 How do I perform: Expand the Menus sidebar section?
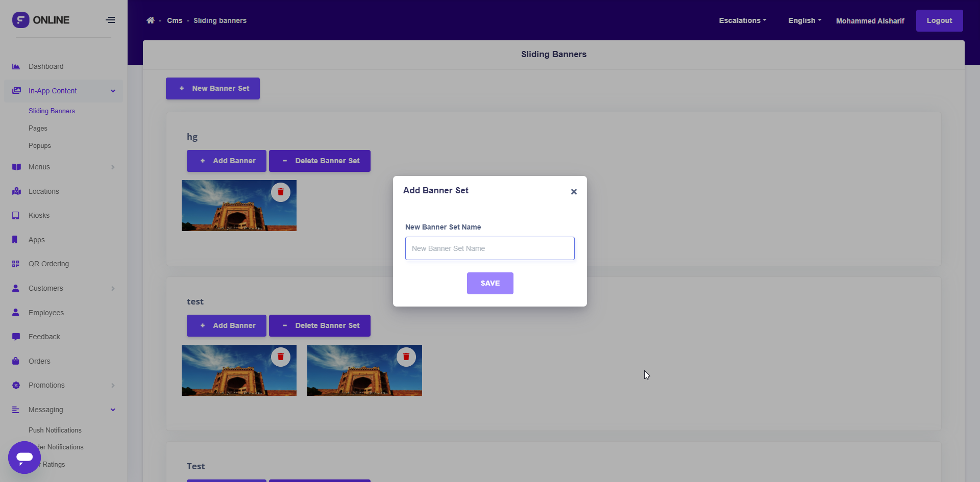(113, 167)
